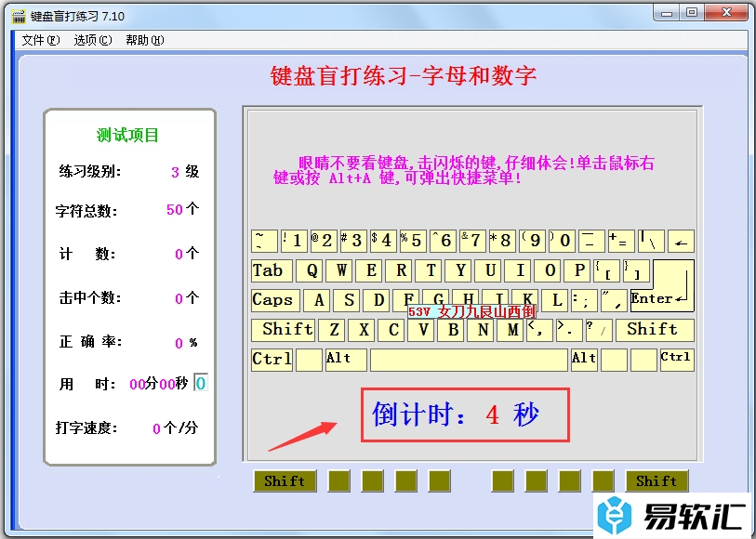Click the number 4 key
Viewport: 756px width, 539px height.
coord(384,242)
